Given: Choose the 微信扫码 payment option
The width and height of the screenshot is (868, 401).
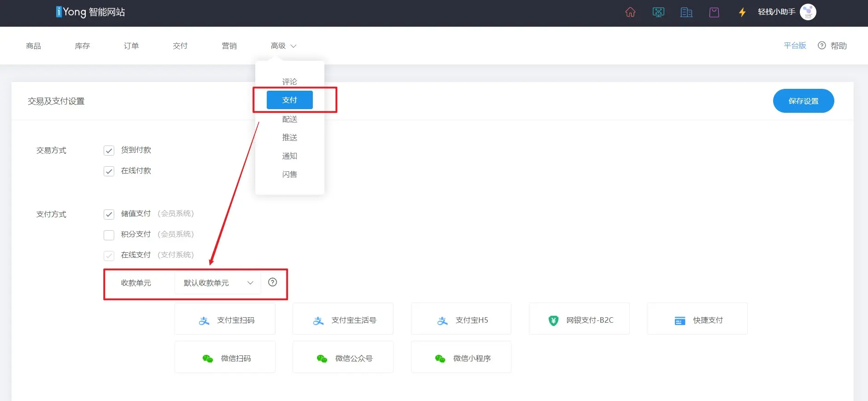Looking at the screenshot, I should click(225, 358).
